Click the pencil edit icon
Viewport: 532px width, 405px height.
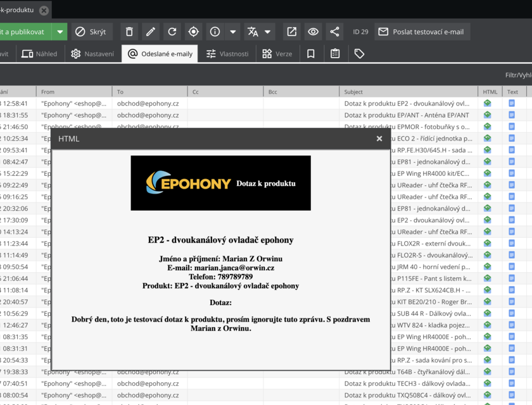pos(151,32)
